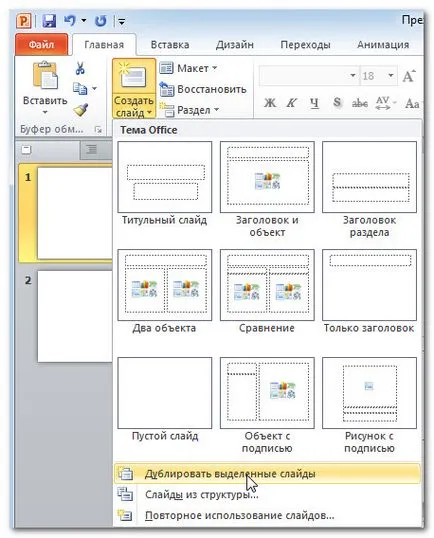This screenshot has height=538, width=434.
Task: Open the Undo history dropdown arrow
Action: click(84, 21)
